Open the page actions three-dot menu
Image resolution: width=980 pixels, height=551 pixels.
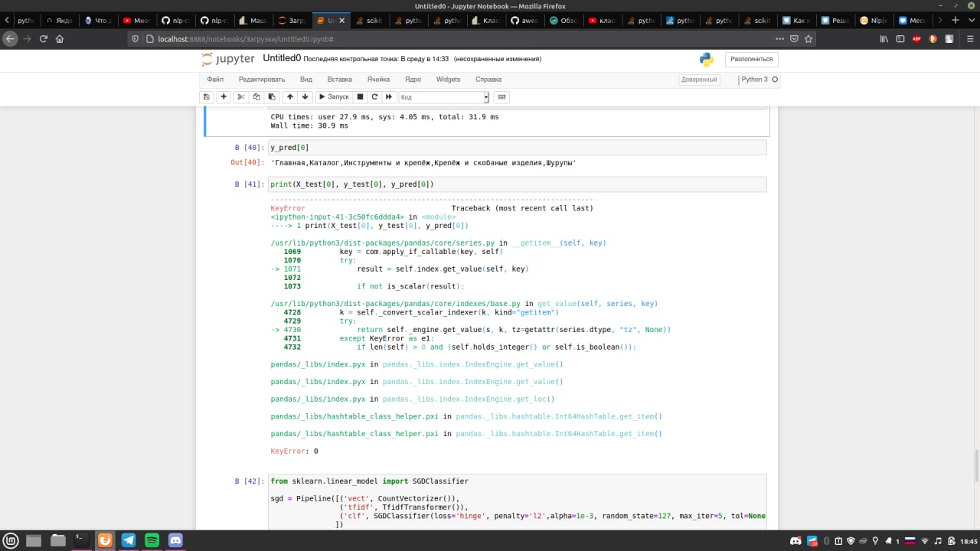click(x=779, y=38)
